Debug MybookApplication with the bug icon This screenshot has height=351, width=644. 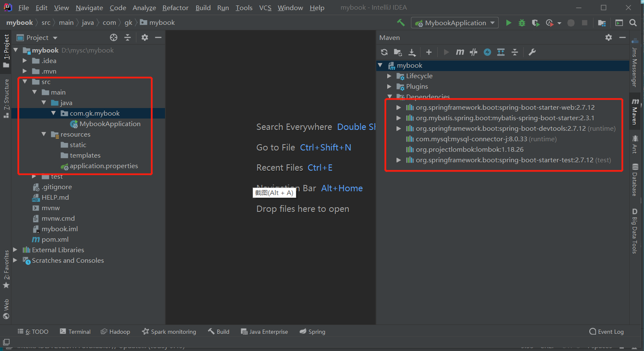[522, 23]
